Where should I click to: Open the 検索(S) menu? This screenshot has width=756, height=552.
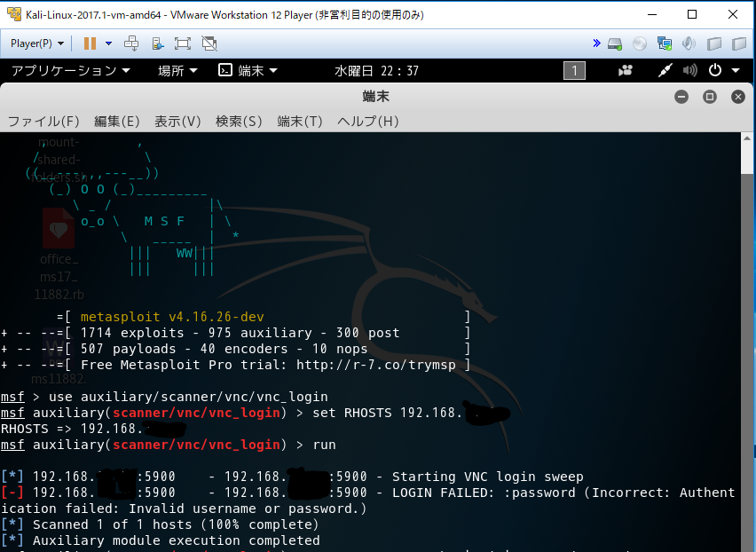click(239, 121)
